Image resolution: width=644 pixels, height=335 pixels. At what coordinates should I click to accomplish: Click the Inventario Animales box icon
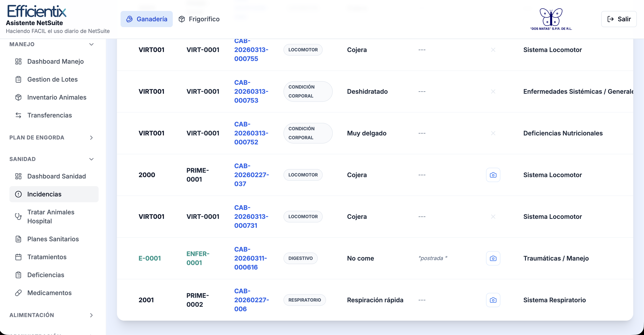tap(18, 97)
